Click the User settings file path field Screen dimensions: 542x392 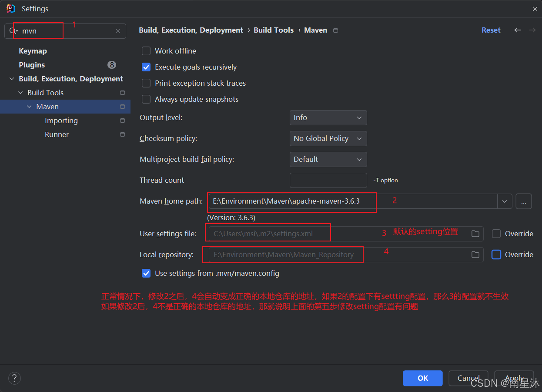pos(346,234)
